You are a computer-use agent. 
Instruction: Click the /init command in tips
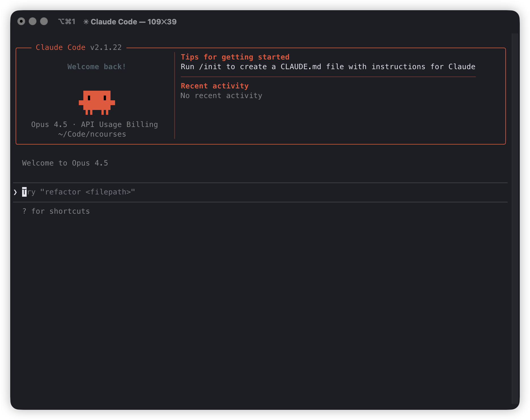210,67
